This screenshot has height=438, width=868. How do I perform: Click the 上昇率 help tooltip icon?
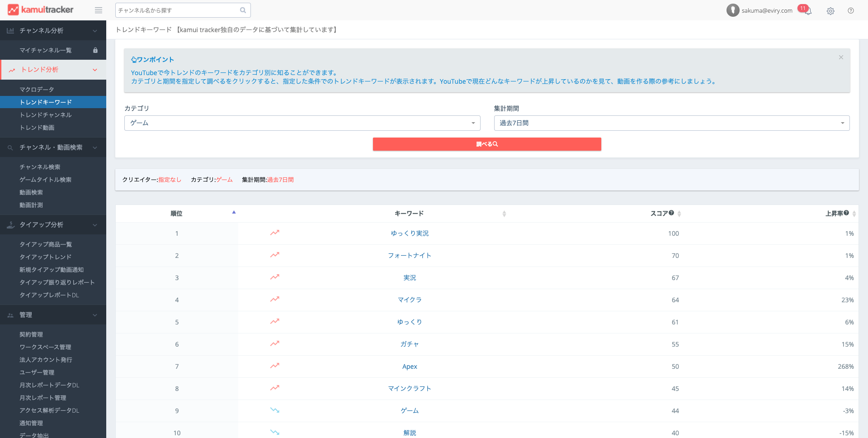[846, 213]
